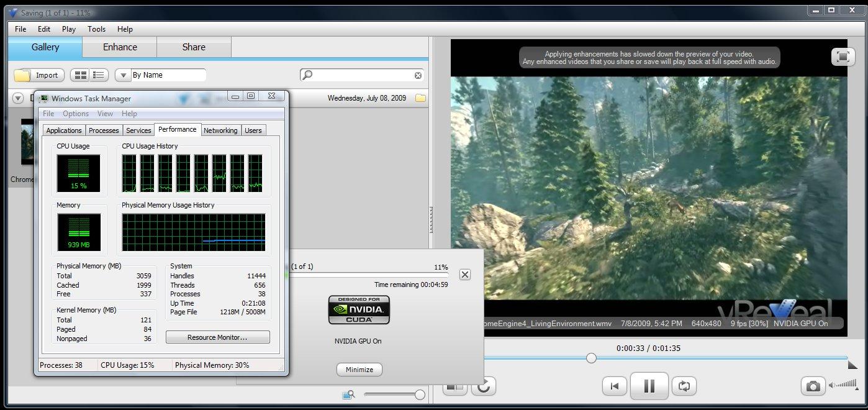Click the Physical Memory Usage History graph
This screenshot has height=410, width=868.
coord(194,232)
